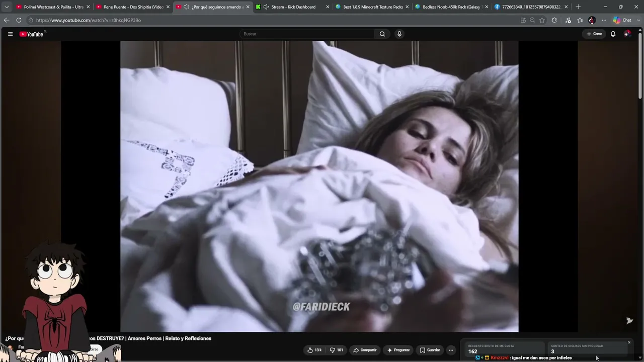644x362 pixels.
Task: Toggle audio icon on Kick Dashboard tab
Action: 266,7
